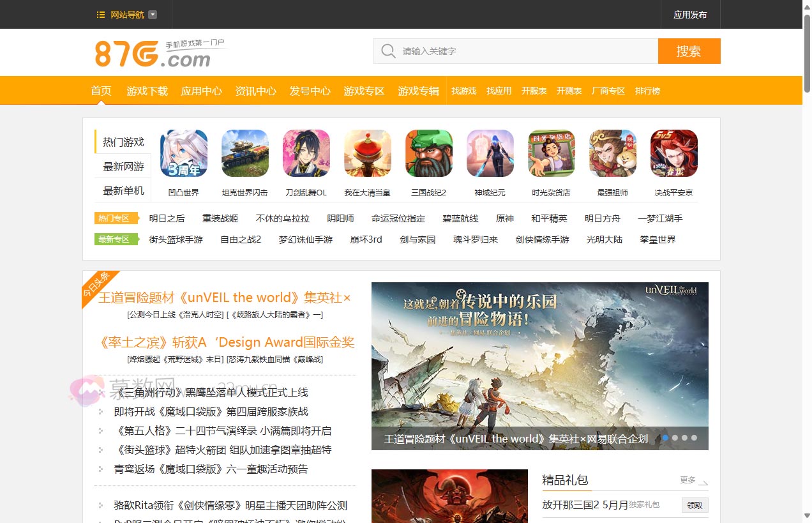Click the 时光杂货店 game icon
The image size is (812, 523).
pos(551,153)
